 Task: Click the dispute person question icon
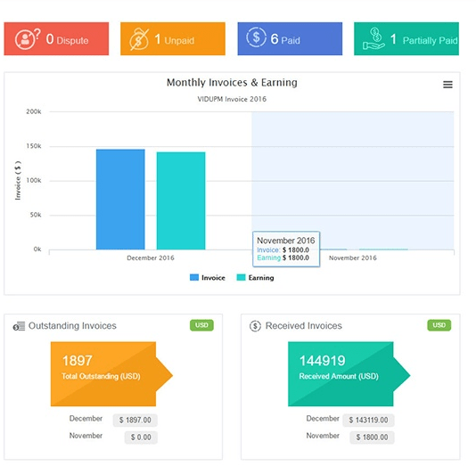pos(28,39)
